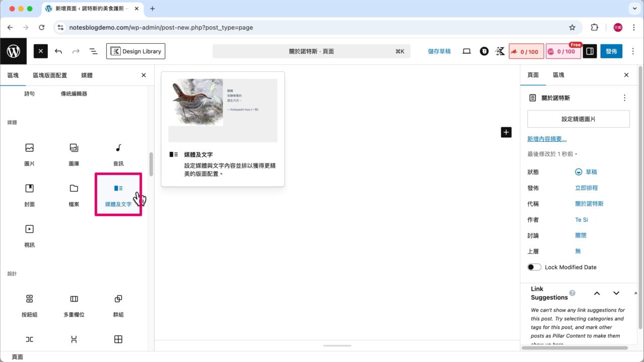The height and width of the screenshot is (362, 644).
Task: Click the WordPress logo icon
Action: (x=13, y=51)
